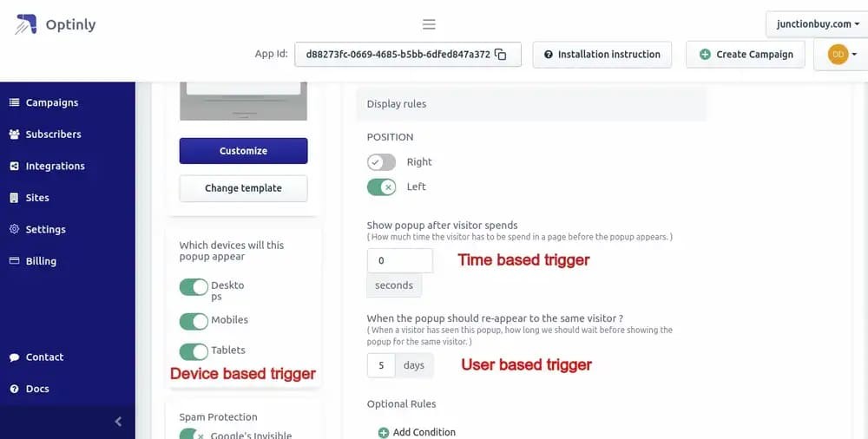
Task: Toggle the Right position switch
Action: 381,162
